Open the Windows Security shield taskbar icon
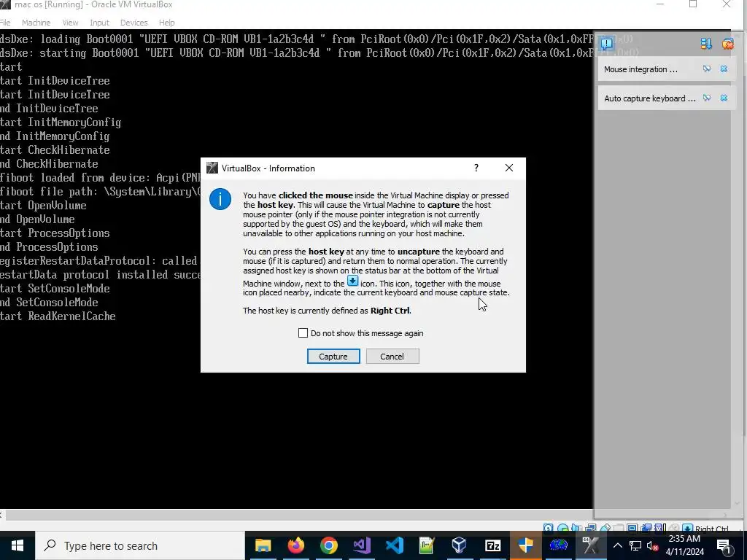 525,545
